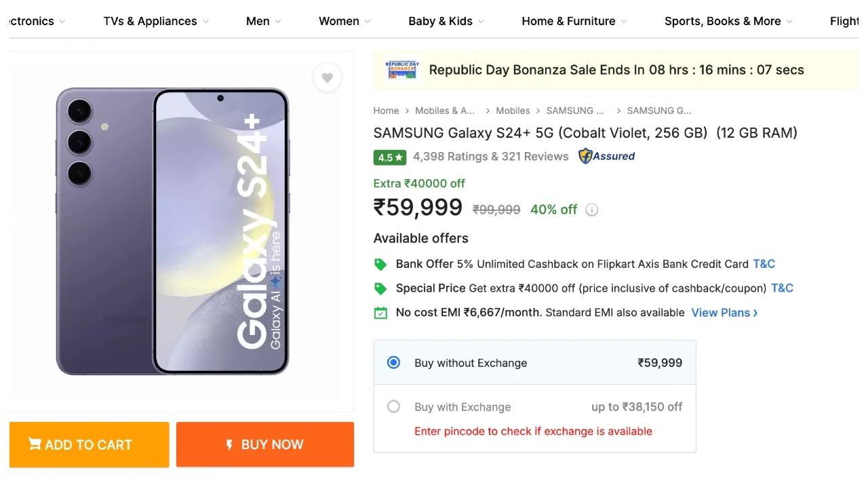
Task: Click the Flipkart Assured badge
Action: 606,157
